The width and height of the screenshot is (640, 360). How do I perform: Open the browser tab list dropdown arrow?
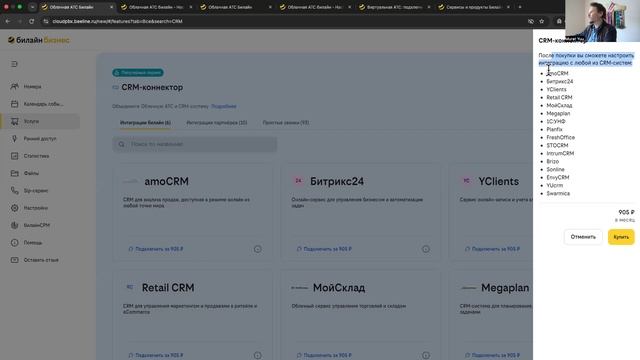tap(32, 7)
